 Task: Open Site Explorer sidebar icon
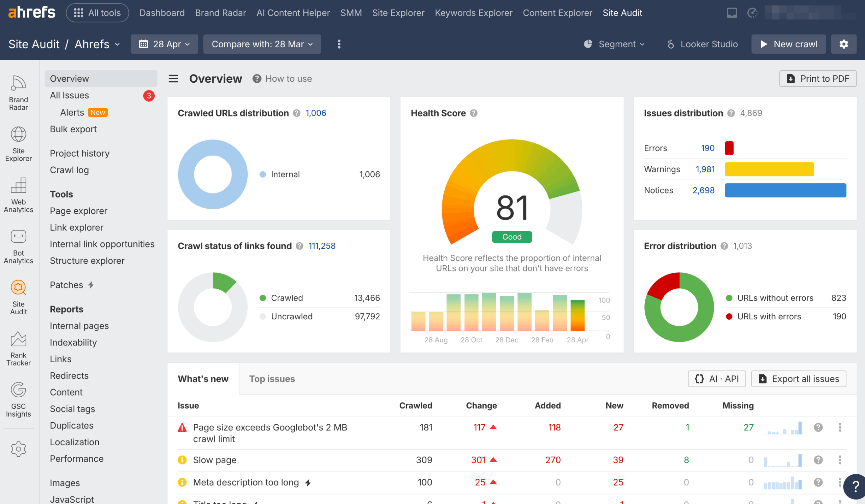coord(19,144)
